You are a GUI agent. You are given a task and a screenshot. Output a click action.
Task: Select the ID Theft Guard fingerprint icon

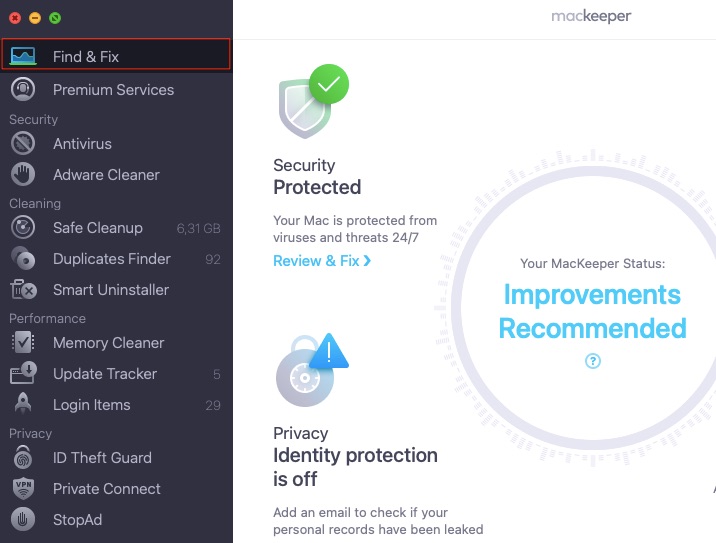pos(23,458)
